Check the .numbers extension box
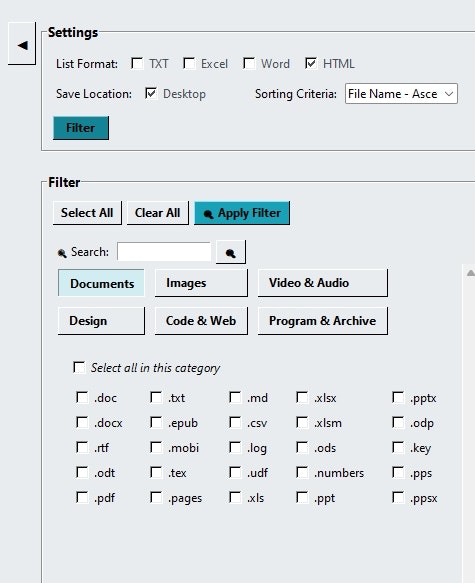The width and height of the screenshot is (475, 583). tap(302, 472)
